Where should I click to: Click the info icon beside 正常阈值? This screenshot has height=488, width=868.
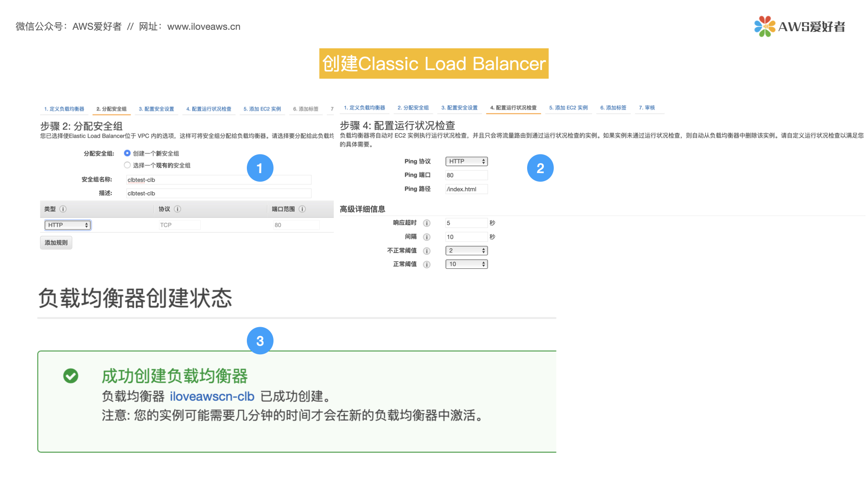tap(427, 265)
